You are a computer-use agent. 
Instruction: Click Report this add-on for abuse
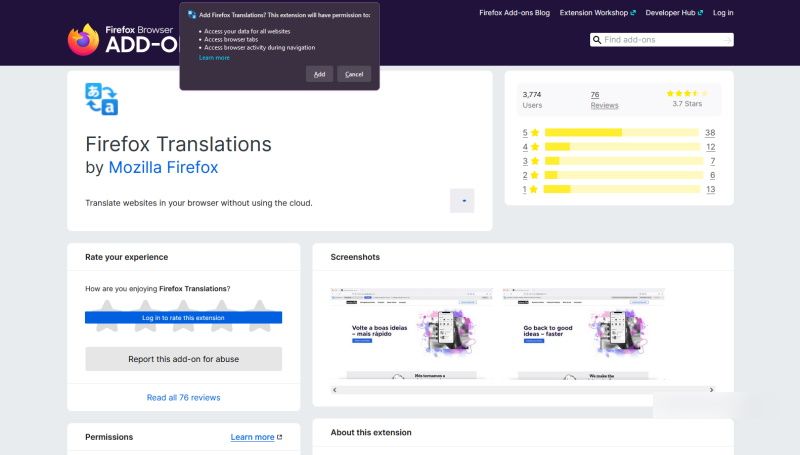184,359
